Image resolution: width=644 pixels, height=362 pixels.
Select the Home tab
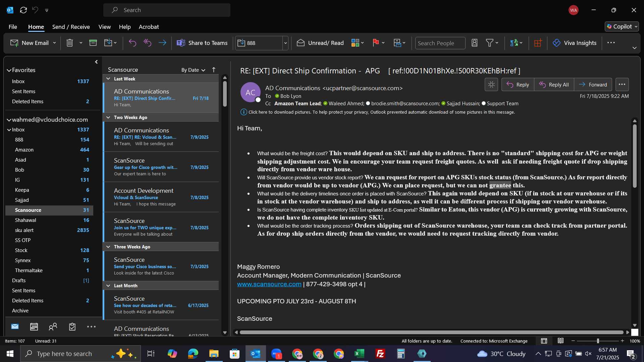[x=36, y=27]
